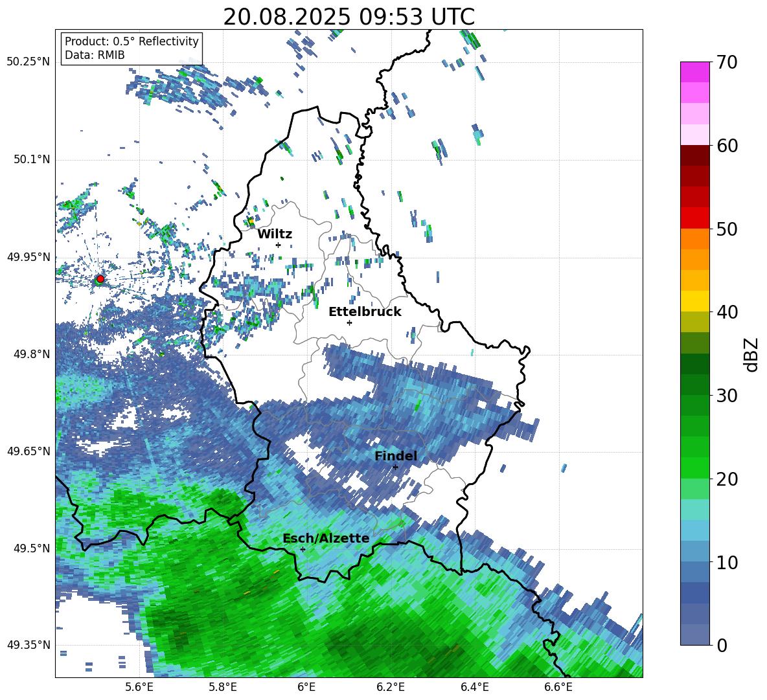767x700 pixels.
Task: Pick the grey-blue swatch just above 0 dBZ
Action: pyautogui.click(x=694, y=635)
